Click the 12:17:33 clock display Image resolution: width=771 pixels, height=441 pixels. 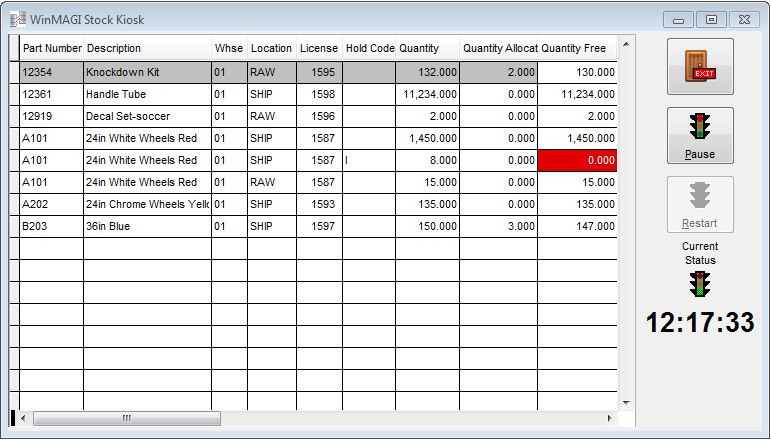[x=700, y=323]
